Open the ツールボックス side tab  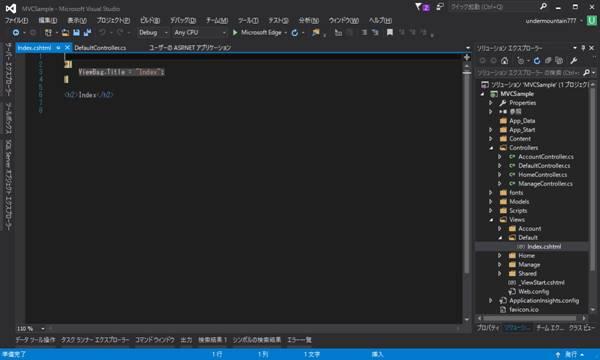[8, 118]
